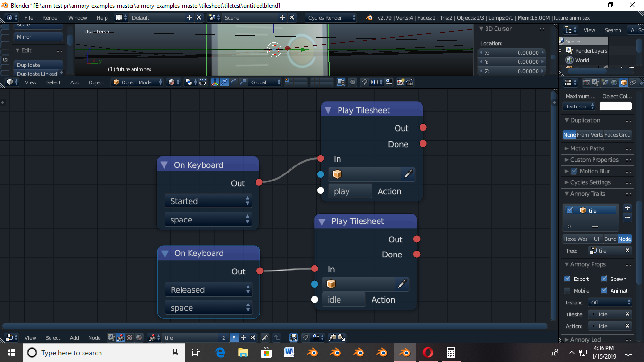This screenshot has height=362, width=644.
Task: Click the copy nodes icon in node editor
Action: 332,337
